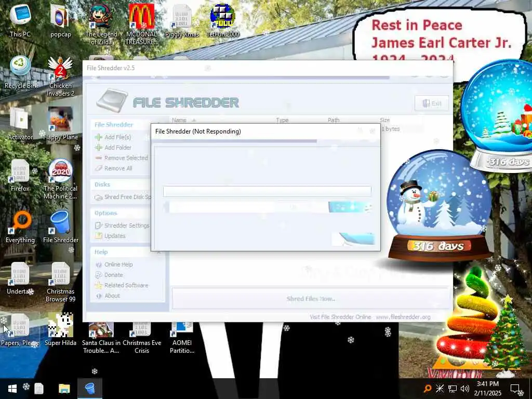Open Shredder Settings
Screen dimensions: 532x399
pyautogui.click(x=122, y=225)
